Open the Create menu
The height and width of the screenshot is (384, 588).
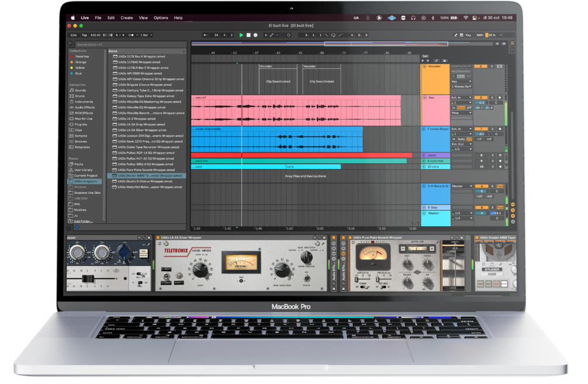tap(127, 18)
